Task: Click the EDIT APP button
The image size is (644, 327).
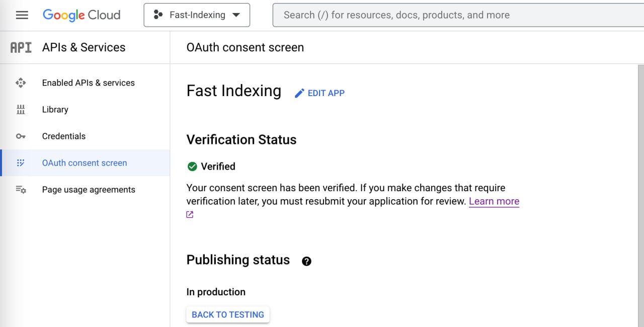Action: tap(319, 93)
